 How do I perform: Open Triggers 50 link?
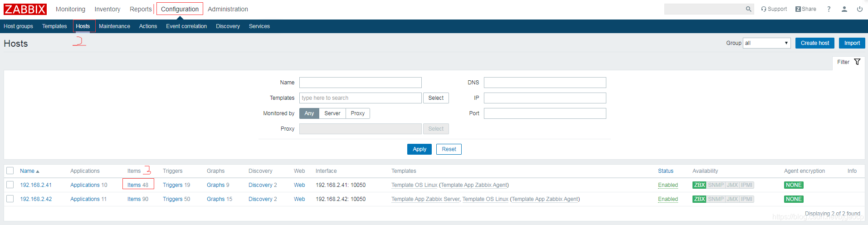173,199
